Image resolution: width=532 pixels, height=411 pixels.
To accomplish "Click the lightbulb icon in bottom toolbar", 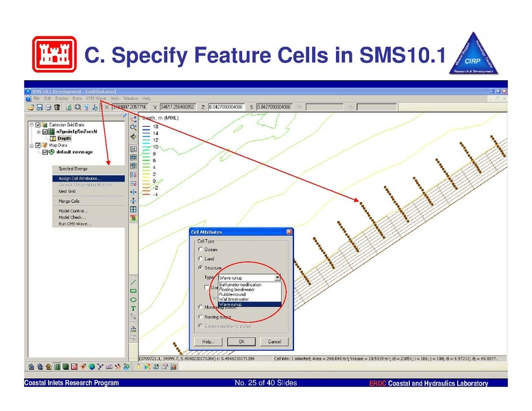I will pyautogui.click(x=138, y=366).
